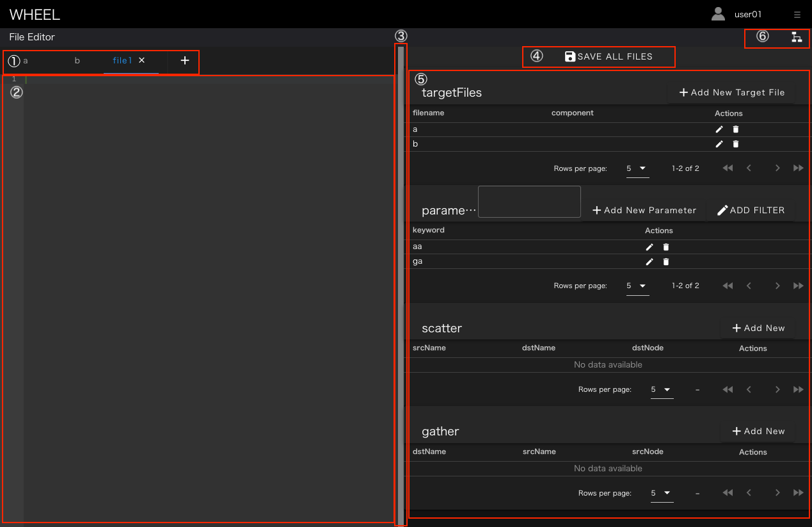Expand parameters rows per page dropdown
812x527 pixels.
(637, 286)
